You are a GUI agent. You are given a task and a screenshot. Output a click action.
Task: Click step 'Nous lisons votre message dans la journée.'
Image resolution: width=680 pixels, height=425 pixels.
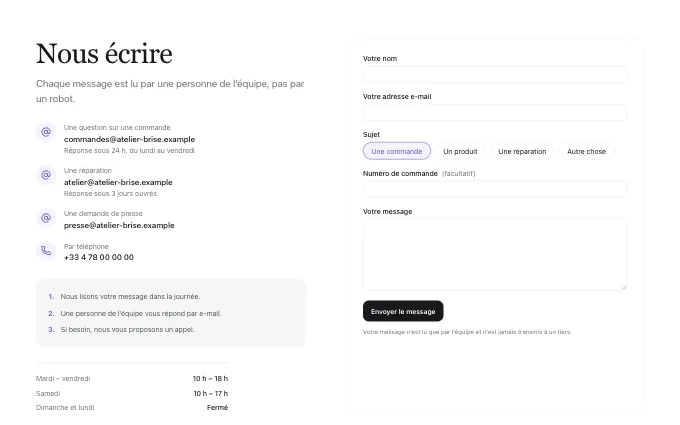pyautogui.click(x=130, y=297)
